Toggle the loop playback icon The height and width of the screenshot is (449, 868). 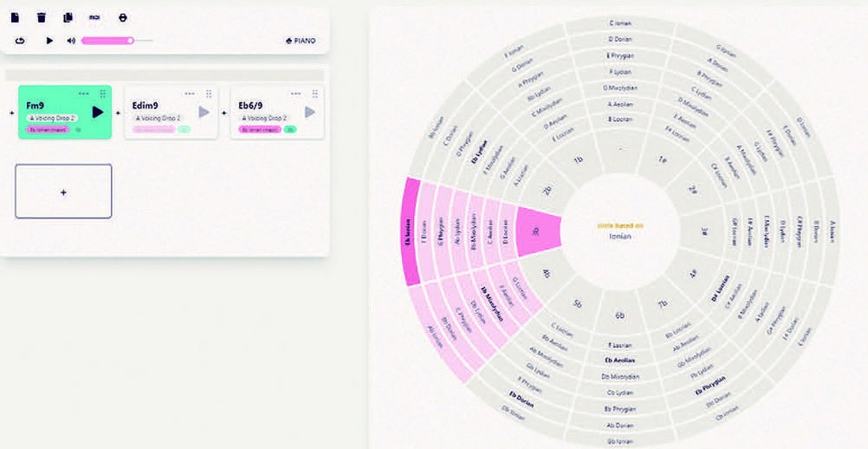pyautogui.click(x=20, y=41)
